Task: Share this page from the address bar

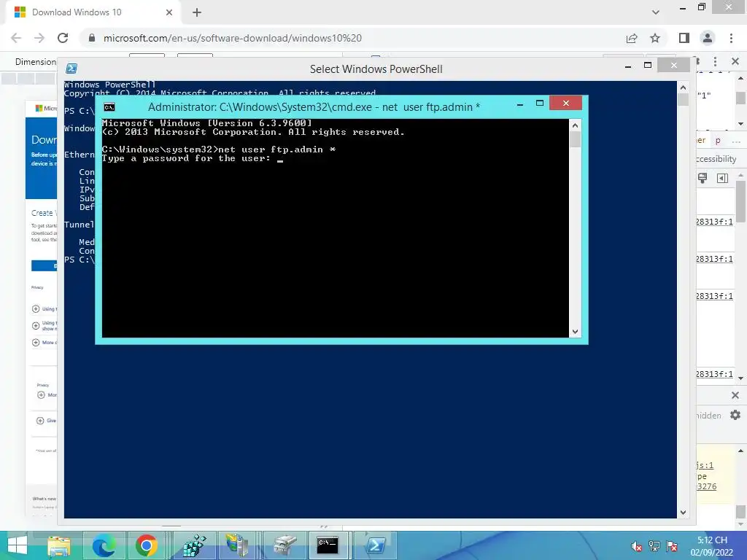Action: point(632,38)
